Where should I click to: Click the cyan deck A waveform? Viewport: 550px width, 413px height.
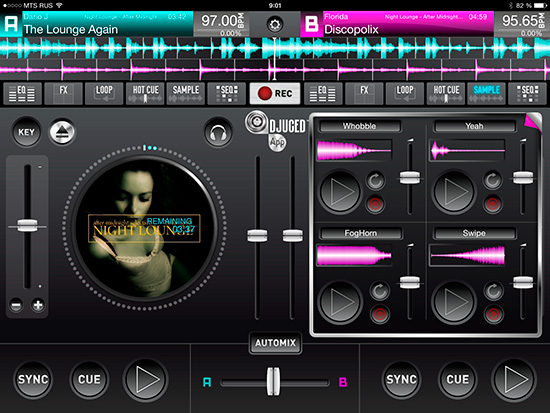tap(275, 48)
